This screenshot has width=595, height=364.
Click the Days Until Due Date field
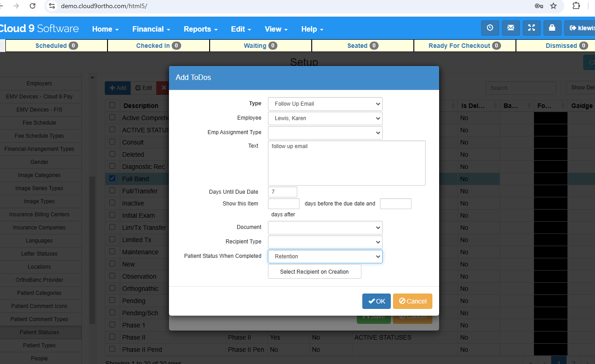(x=282, y=192)
